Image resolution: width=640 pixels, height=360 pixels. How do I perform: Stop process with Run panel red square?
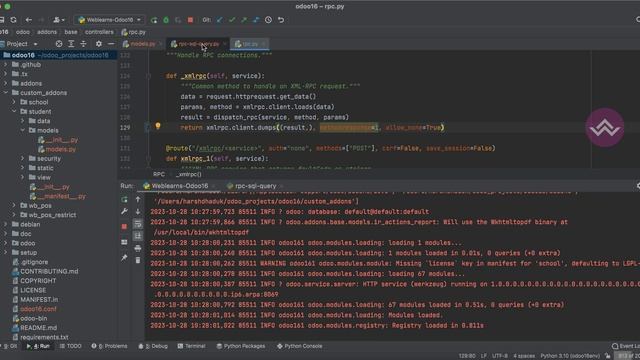click(124, 227)
